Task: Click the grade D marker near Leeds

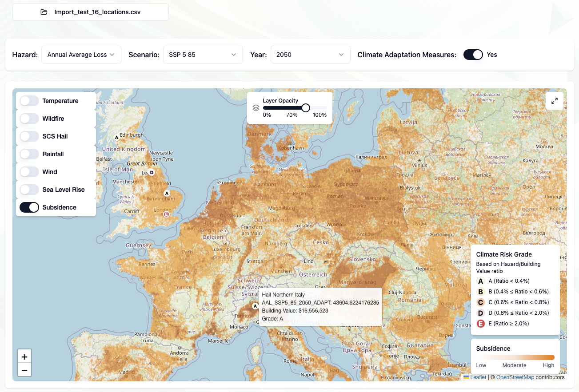Action: (152, 172)
